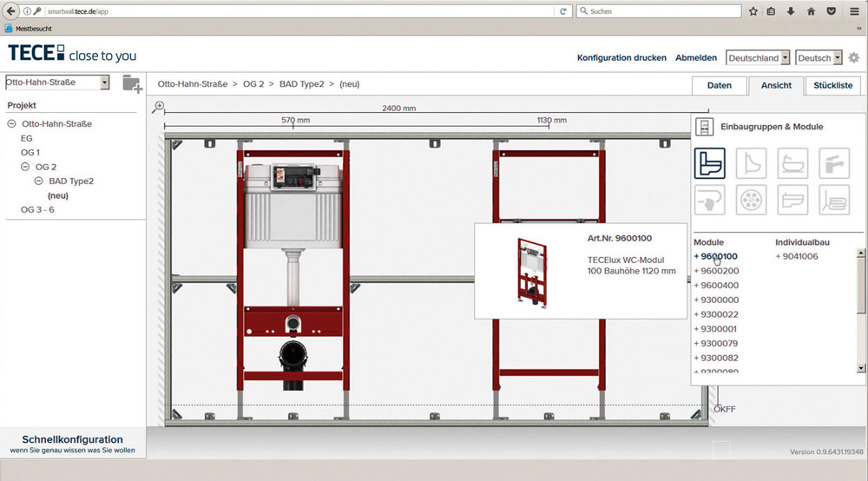Select the floor-standing WC category icon
Image resolution: width=868 pixels, height=481 pixels.
(x=834, y=200)
